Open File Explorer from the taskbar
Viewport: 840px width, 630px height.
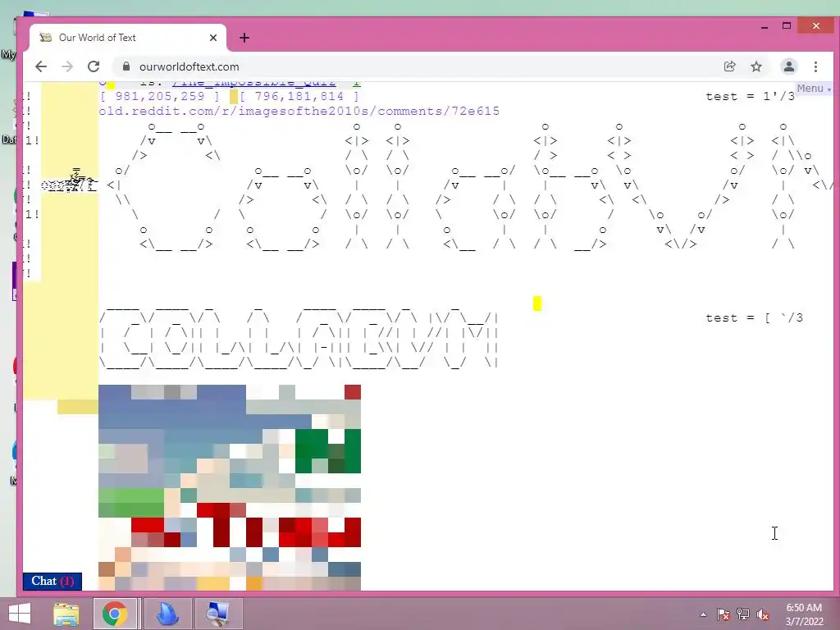coord(66,614)
